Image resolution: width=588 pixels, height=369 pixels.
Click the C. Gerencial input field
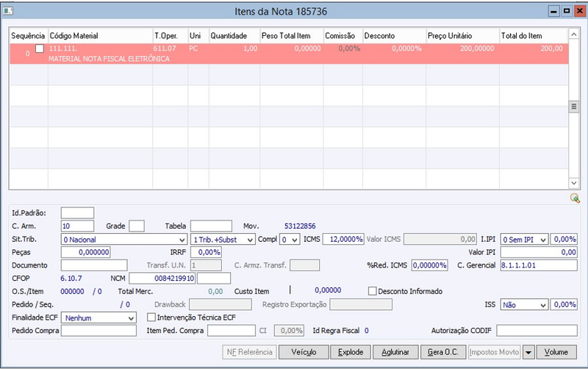[539, 265]
